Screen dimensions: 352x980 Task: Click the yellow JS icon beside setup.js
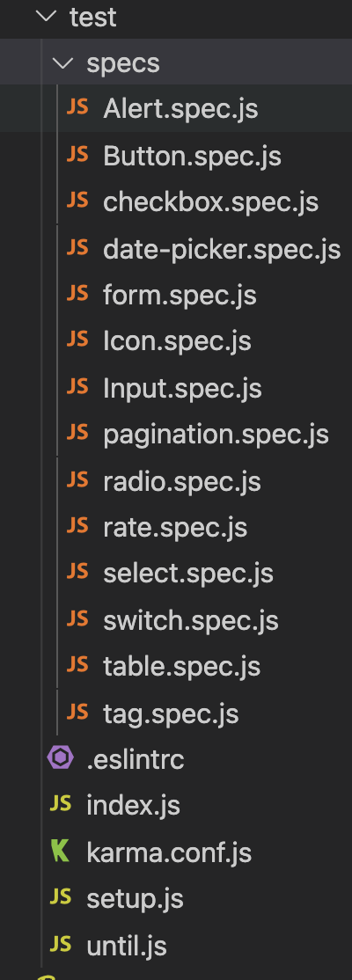pyautogui.click(x=61, y=897)
